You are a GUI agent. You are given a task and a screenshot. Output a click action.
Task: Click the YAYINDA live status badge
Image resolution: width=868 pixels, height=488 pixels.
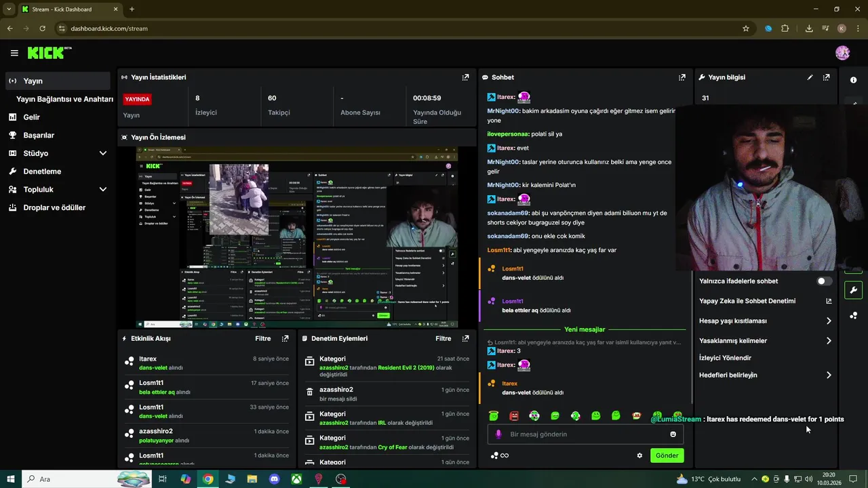(137, 99)
